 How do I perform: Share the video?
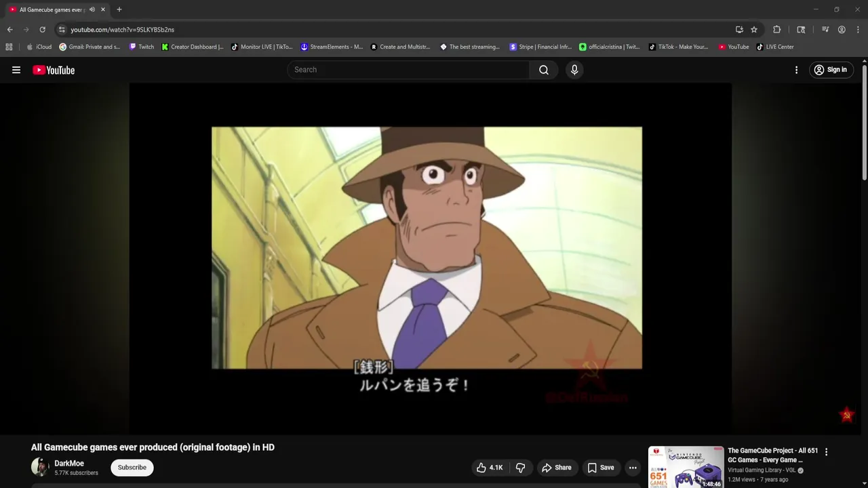[556, 468]
